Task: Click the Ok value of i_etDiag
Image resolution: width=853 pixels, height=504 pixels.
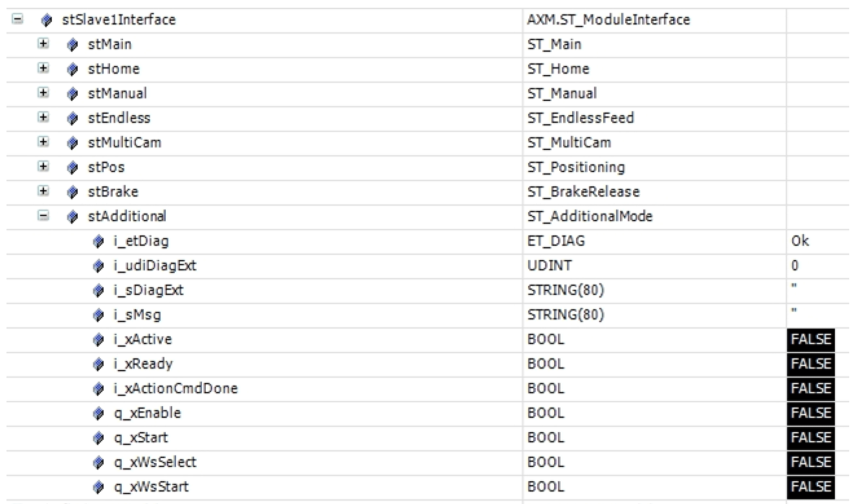Action: [x=800, y=241]
